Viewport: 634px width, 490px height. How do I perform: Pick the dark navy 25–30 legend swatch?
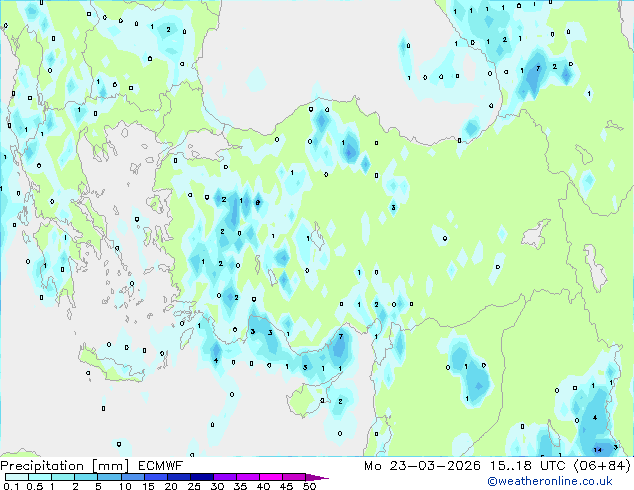pos(202,477)
